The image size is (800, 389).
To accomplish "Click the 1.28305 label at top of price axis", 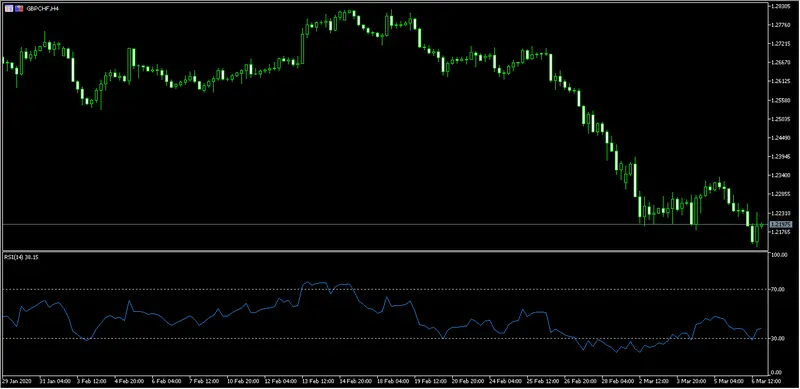I will (780, 7).
